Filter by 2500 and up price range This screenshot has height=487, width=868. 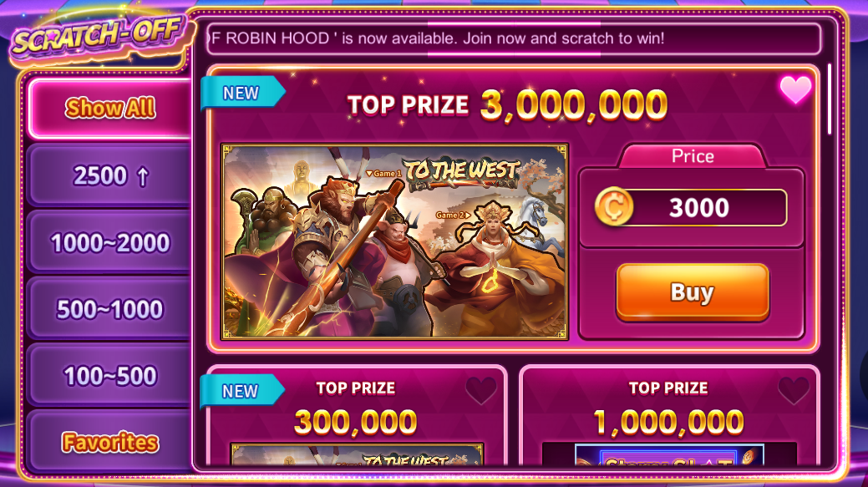pyautogui.click(x=109, y=176)
